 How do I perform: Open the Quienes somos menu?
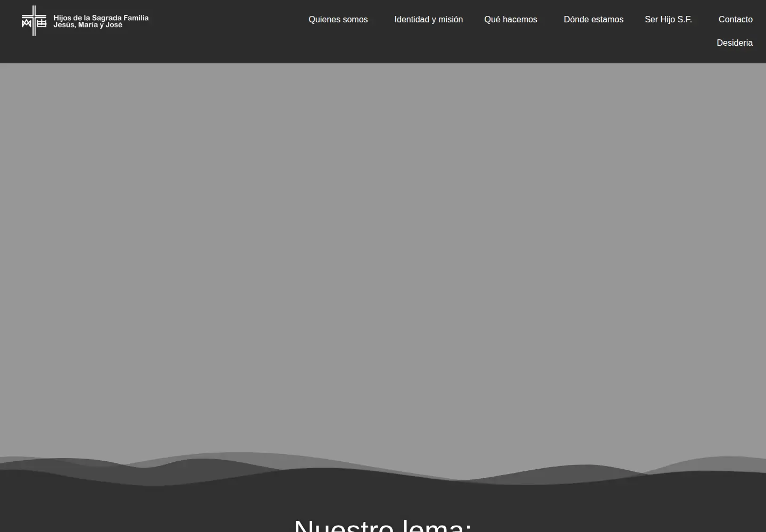click(338, 20)
